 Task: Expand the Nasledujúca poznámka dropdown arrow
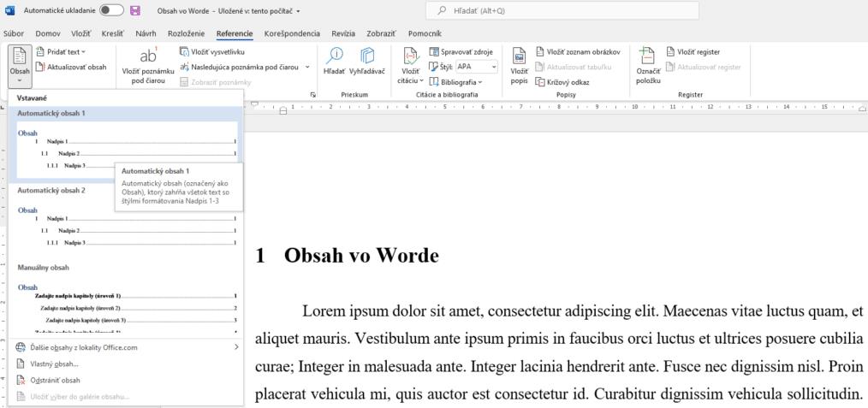[x=307, y=67]
